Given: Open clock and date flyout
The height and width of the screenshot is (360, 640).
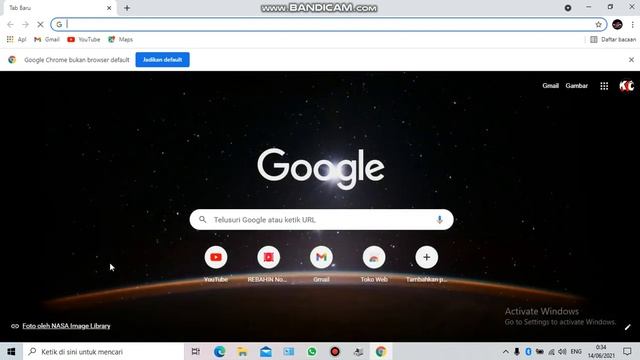Looking at the screenshot, I should point(601,351).
